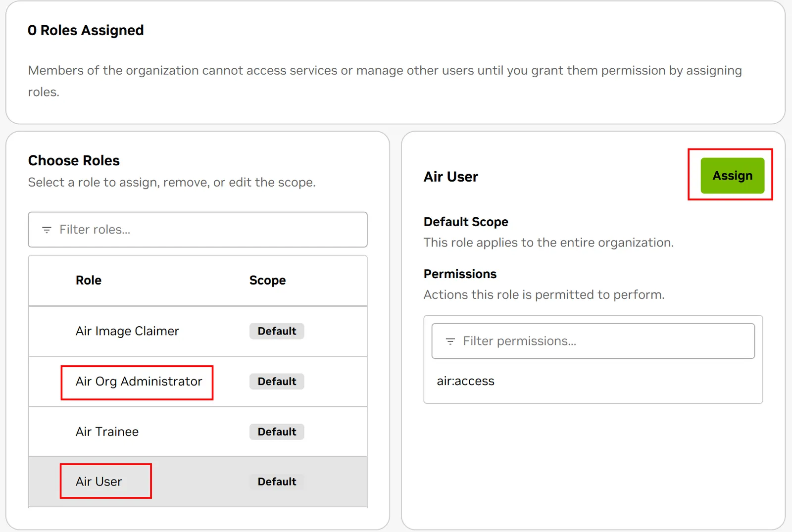Click the 0 Roles Assigned heading
Image resolution: width=792 pixels, height=532 pixels.
tap(86, 30)
